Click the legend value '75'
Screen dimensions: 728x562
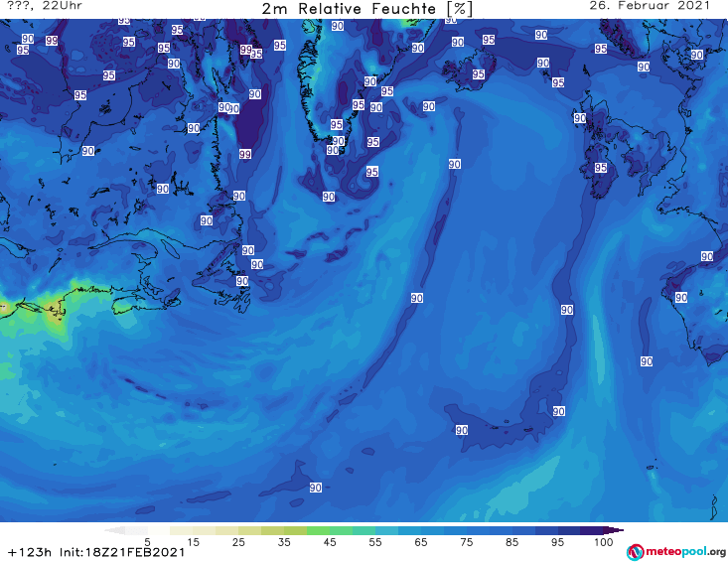point(466,542)
